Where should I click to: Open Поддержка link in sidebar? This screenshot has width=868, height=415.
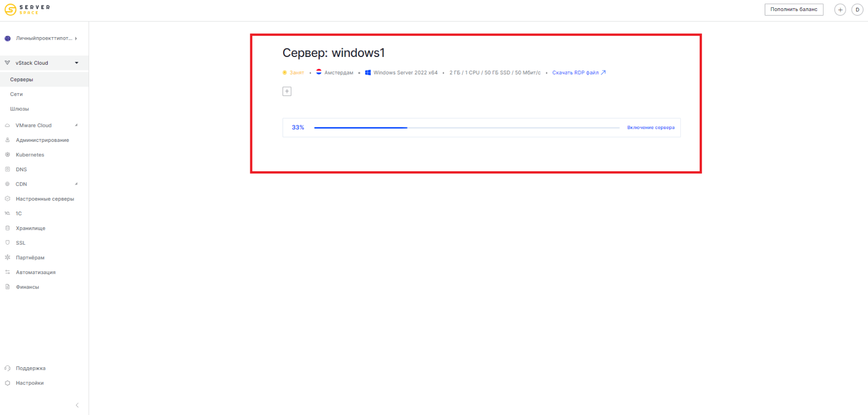pyautogui.click(x=30, y=368)
